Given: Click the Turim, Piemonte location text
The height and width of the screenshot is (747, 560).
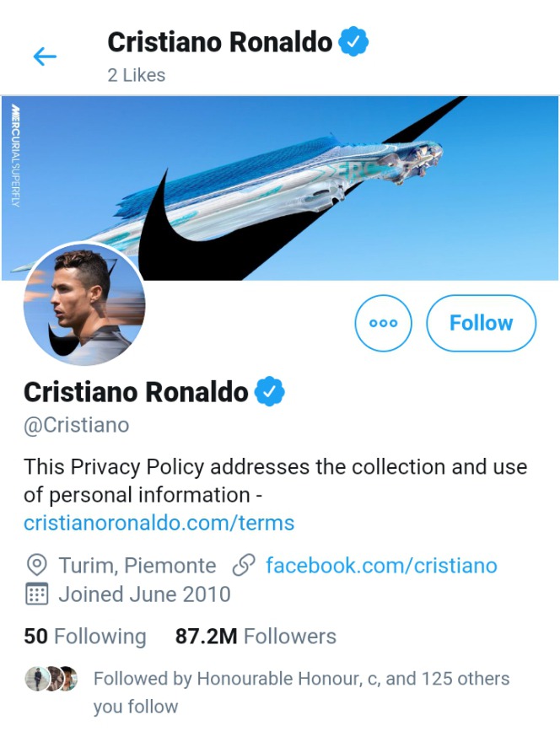Looking at the screenshot, I should coord(137,565).
